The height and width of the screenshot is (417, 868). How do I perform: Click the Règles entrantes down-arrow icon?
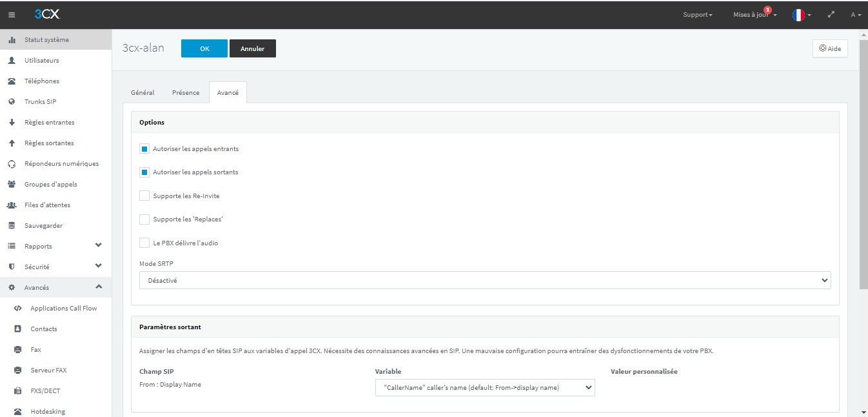[x=12, y=123]
